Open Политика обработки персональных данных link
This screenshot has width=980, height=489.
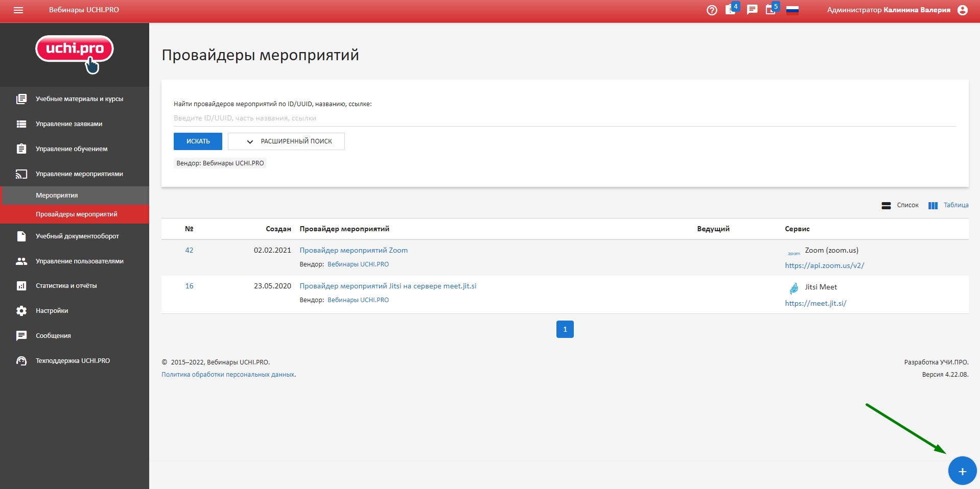point(228,375)
